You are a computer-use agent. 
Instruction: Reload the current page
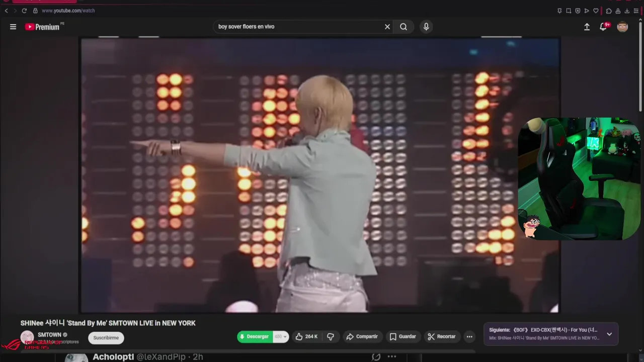tap(24, 11)
